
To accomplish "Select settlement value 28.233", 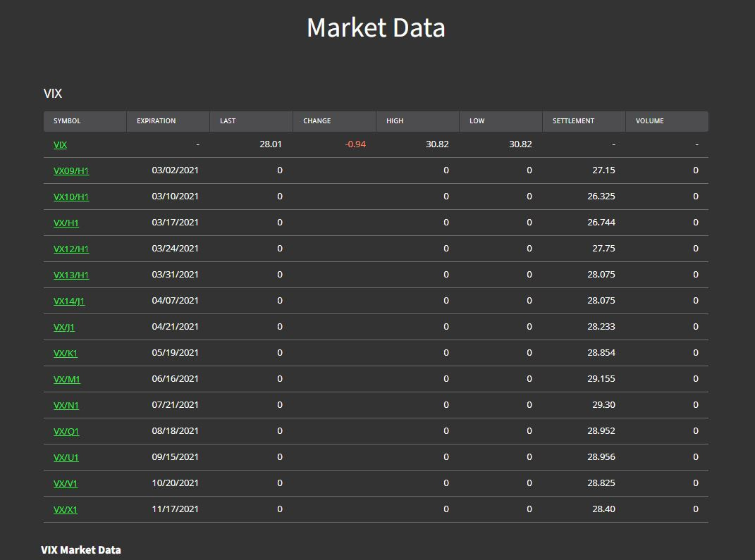I will [x=601, y=326].
